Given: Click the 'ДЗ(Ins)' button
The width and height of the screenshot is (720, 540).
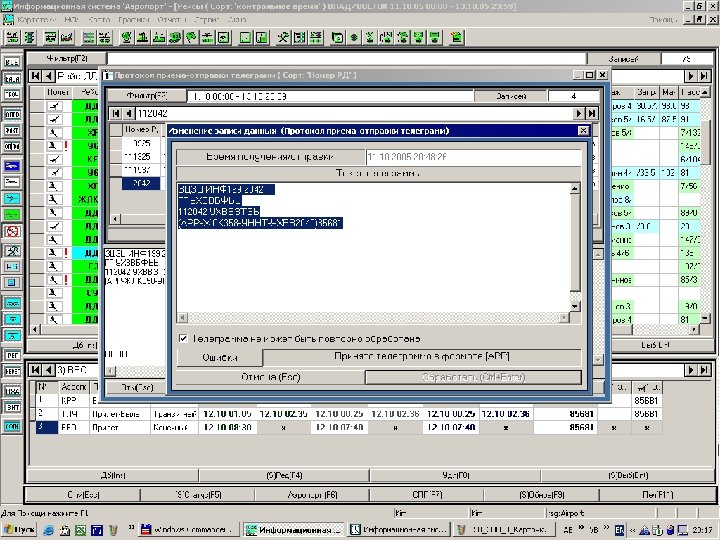Looking at the screenshot, I should point(113,475).
